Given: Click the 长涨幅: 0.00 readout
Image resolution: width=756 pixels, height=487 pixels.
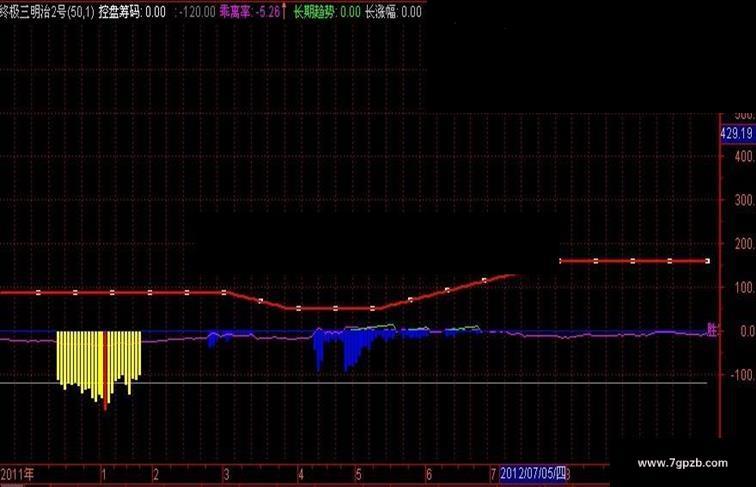Looking at the screenshot, I should click(393, 12).
